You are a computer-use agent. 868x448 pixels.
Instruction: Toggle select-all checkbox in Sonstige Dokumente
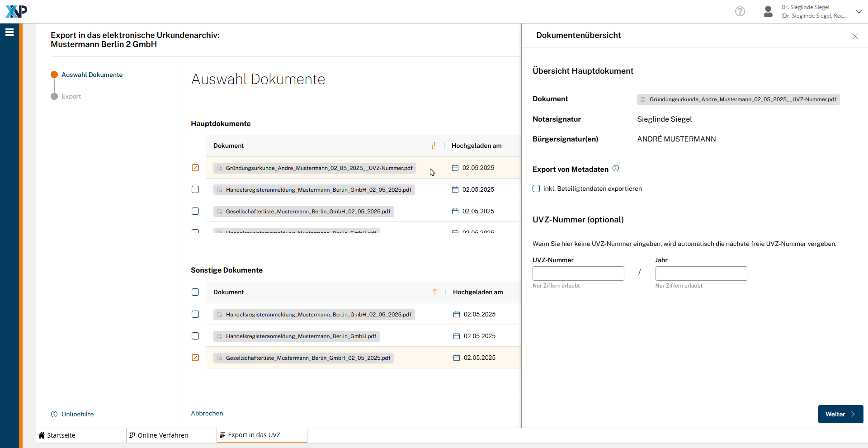click(195, 292)
